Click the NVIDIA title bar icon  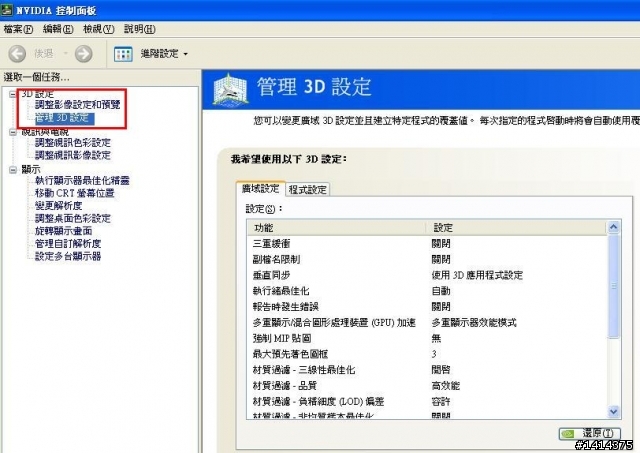click(7, 10)
